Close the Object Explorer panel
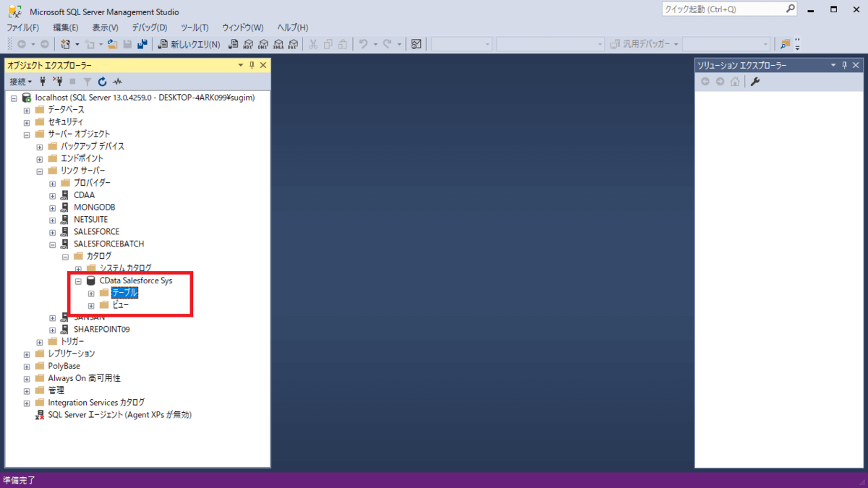The width and height of the screenshot is (868, 488). (263, 65)
